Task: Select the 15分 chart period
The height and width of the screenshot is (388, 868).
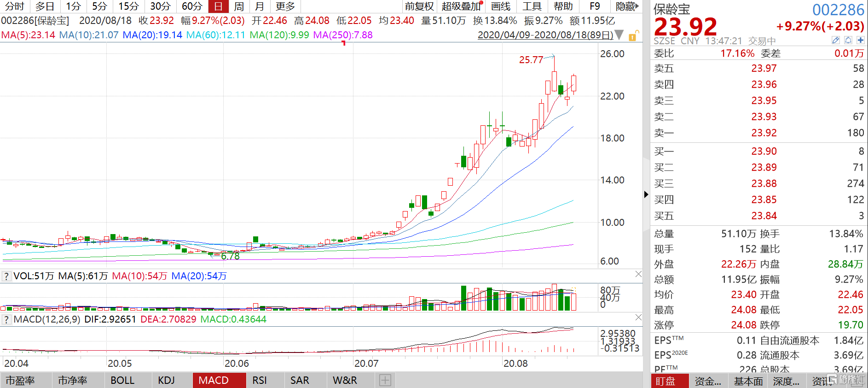Action: coord(128,6)
